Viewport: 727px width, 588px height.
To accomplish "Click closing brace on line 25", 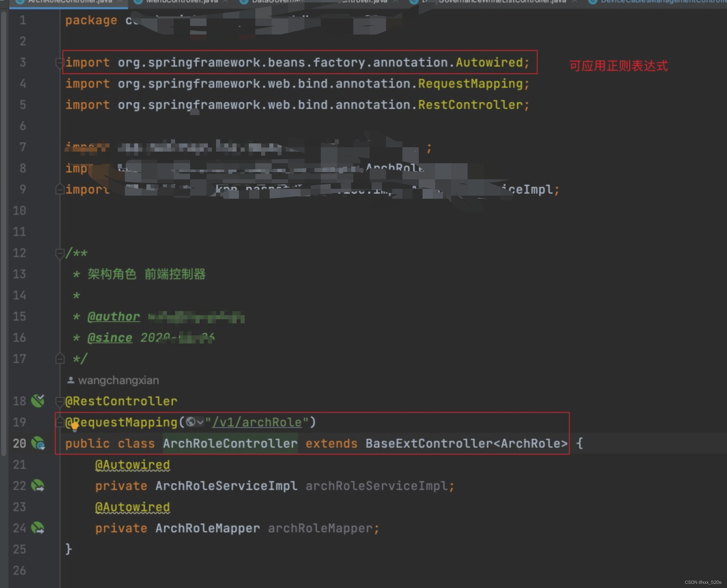I will point(69,549).
